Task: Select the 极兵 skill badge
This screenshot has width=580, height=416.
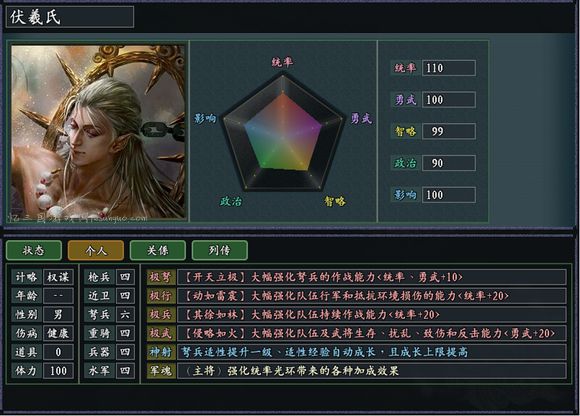Action: (161, 315)
